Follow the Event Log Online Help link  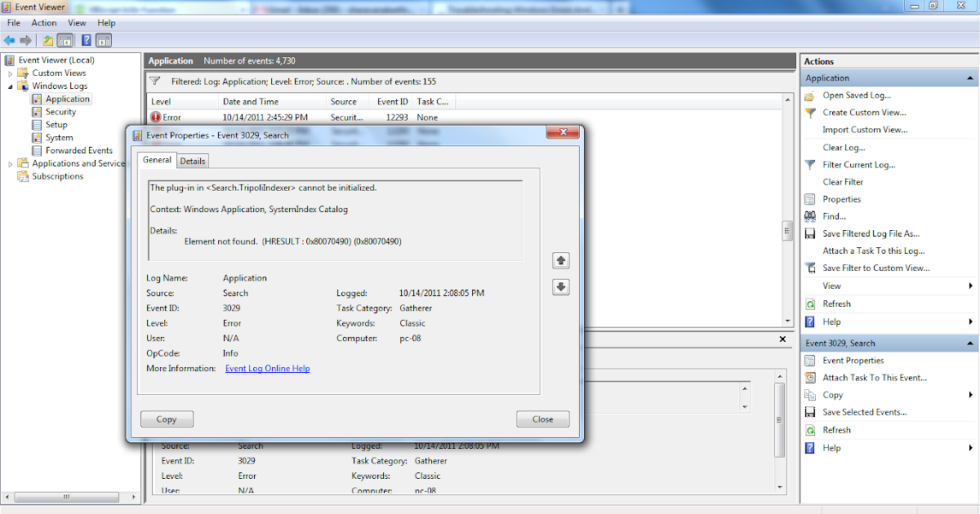click(267, 368)
